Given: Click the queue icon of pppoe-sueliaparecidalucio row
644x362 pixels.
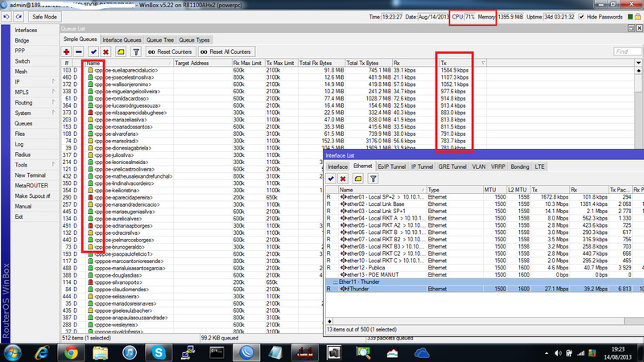Looking at the screenshot, I should coord(90,70).
